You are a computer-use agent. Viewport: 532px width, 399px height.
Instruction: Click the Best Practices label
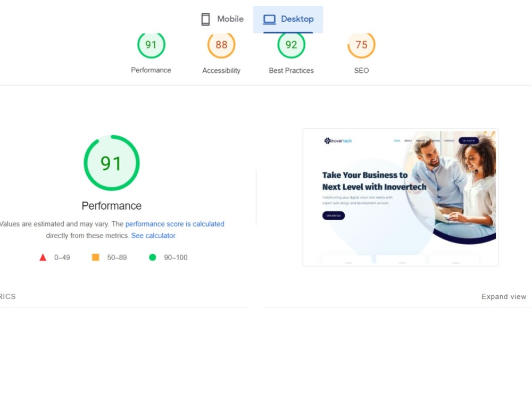291,71
